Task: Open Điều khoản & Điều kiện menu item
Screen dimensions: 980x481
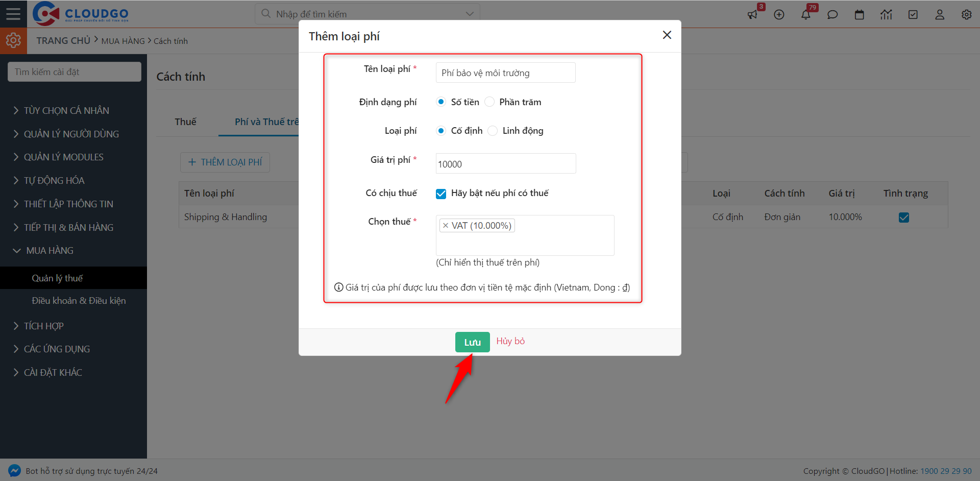Action: tap(79, 301)
